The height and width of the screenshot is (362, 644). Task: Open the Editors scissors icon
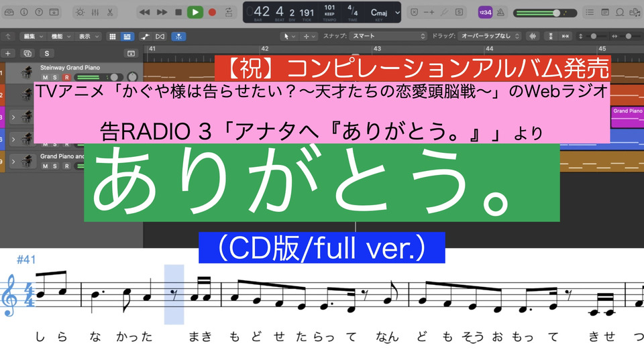click(109, 12)
